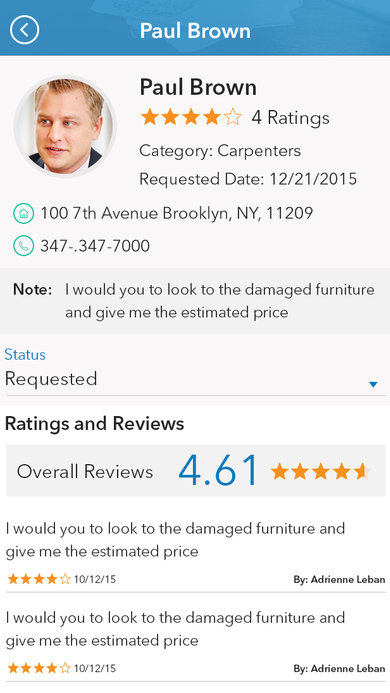Image resolution: width=390 pixels, height=693 pixels.
Task: Click the Status label
Action: click(x=25, y=354)
